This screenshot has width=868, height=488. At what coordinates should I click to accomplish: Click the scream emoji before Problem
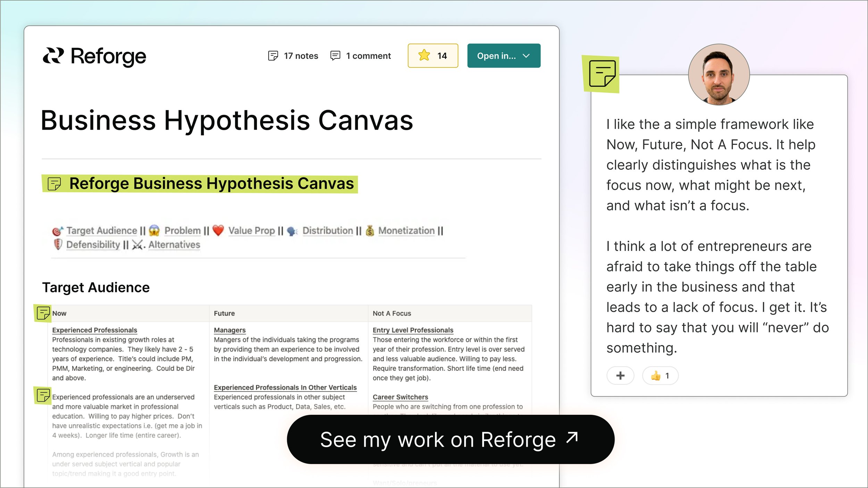[154, 230]
